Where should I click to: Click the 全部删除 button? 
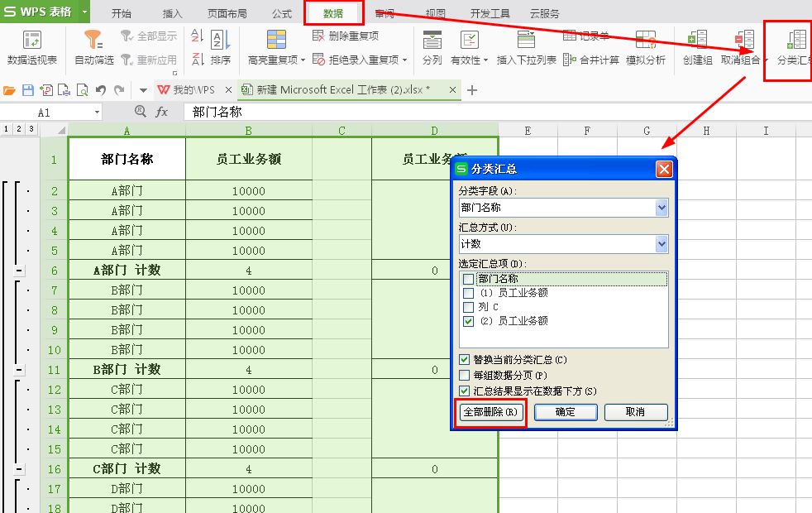(x=490, y=412)
